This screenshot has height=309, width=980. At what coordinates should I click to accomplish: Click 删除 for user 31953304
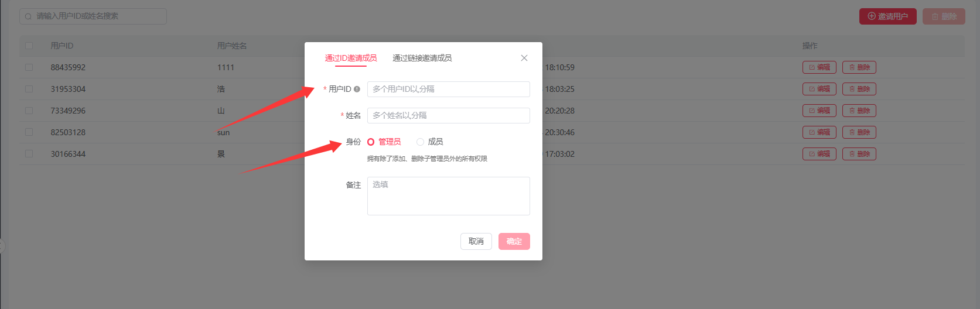pyautogui.click(x=859, y=89)
